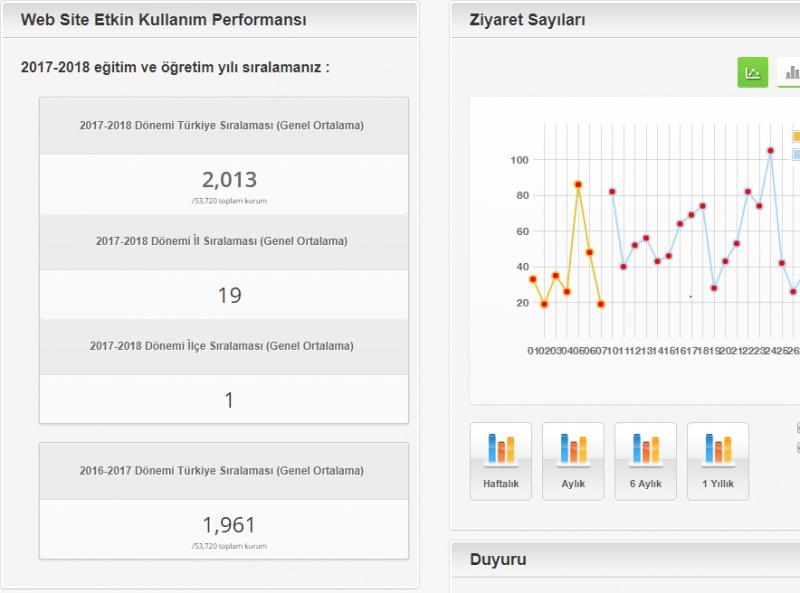Click the highest blue data point on chart
Viewport: 800px width, 593px height.
(x=770, y=151)
